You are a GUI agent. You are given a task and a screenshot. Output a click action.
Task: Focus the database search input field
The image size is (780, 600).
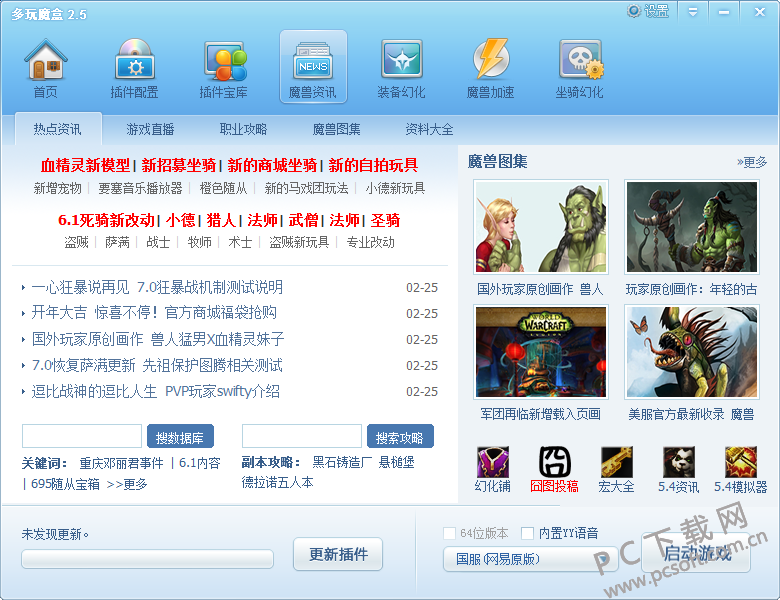(x=82, y=436)
